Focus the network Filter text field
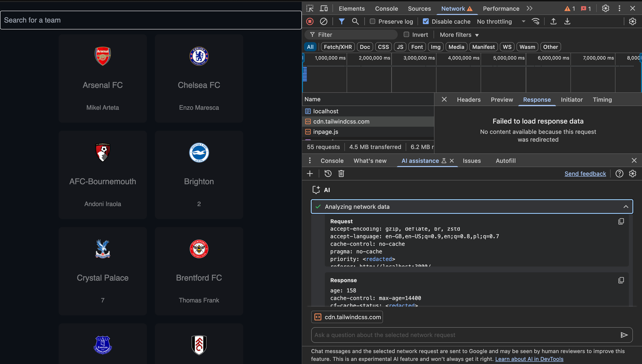This screenshot has width=642, height=364. pyautogui.click(x=351, y=35)
